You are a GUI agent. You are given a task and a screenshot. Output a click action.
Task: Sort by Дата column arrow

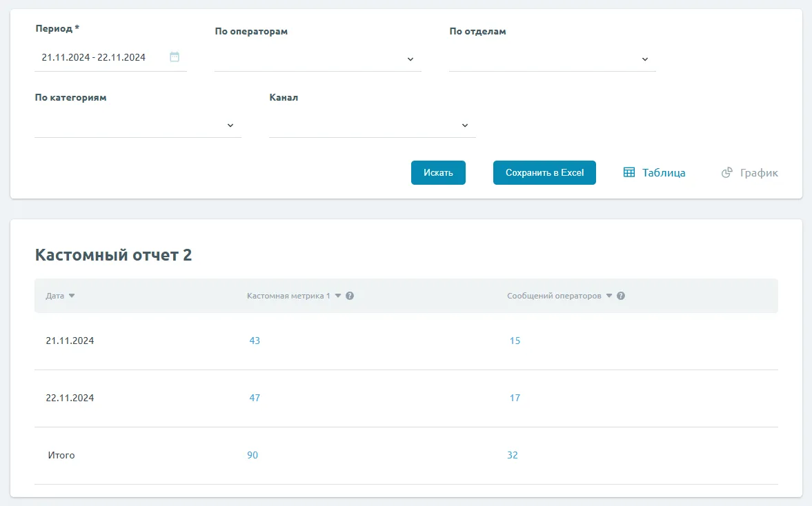pyautogui.click(x=72, y=296)
